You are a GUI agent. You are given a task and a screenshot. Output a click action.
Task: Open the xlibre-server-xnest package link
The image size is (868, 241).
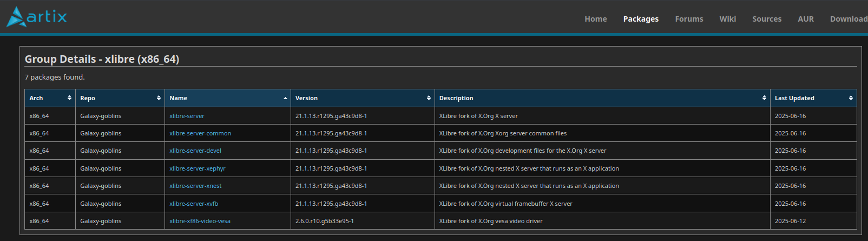tap(195, 186)
